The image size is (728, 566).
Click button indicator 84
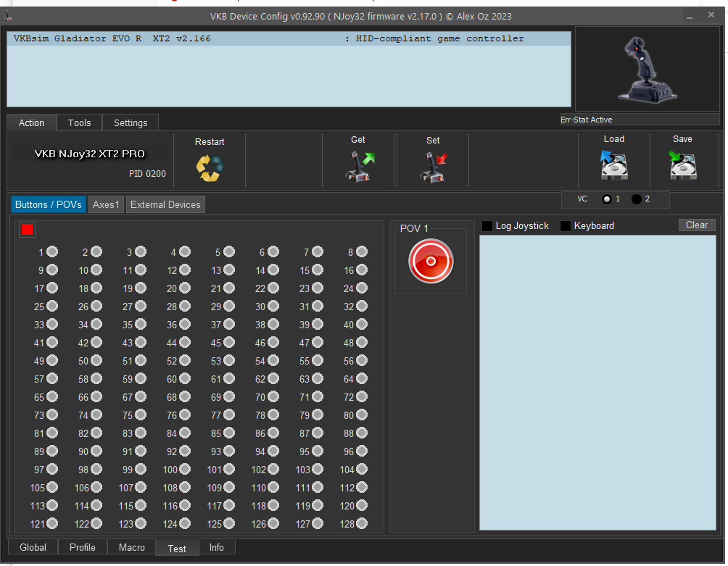[185, 433]
